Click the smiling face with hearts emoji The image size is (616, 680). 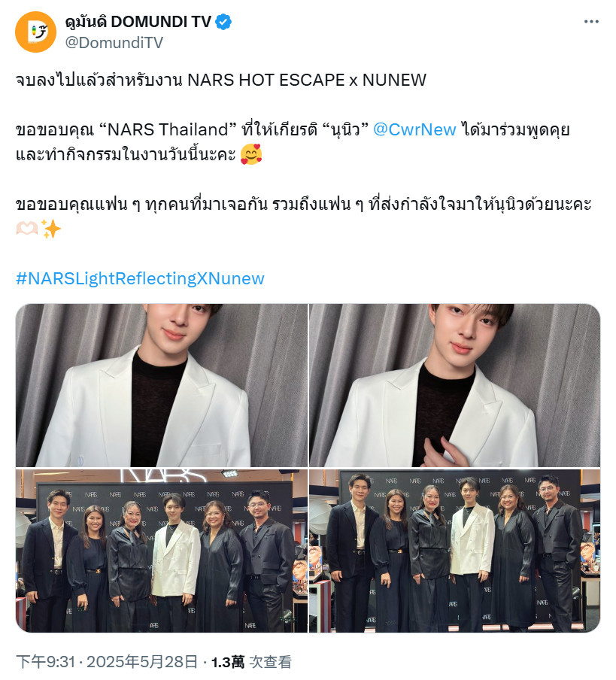tap(251, 154)
